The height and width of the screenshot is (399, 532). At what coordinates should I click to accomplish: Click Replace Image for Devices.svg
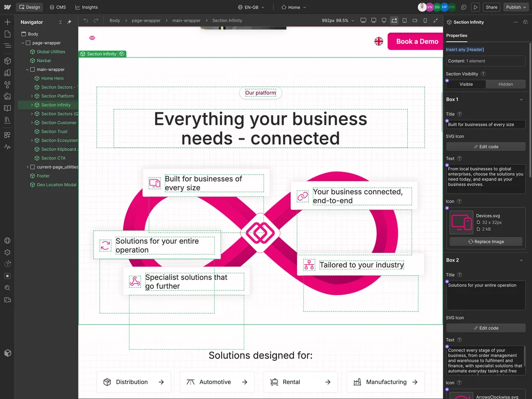tap(486, 241)
